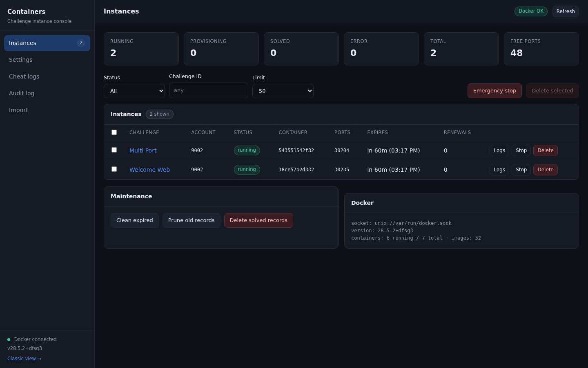Click the Expires column header

click(378, 132)
